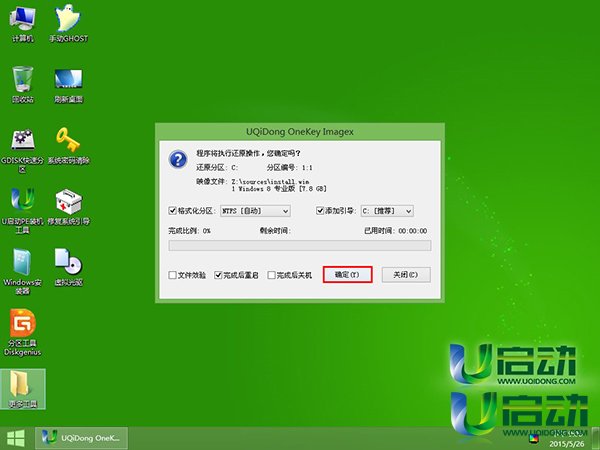Screen dimensions: 600x450
Task: Click the 还原分区 C: text
Action: pyautogui.click(x=217, y=168)
